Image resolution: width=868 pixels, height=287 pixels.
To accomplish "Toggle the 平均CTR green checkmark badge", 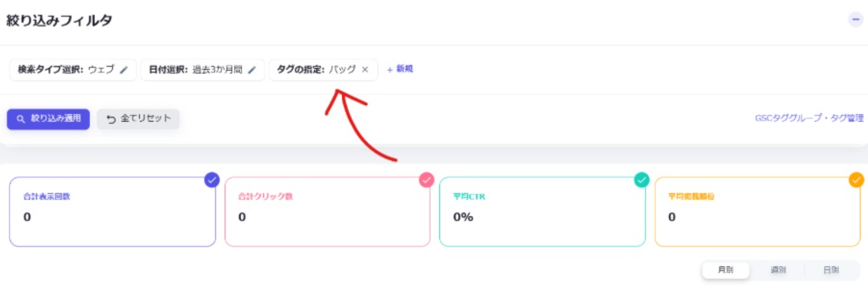I will pyautogui.click(x=641, y=180).
